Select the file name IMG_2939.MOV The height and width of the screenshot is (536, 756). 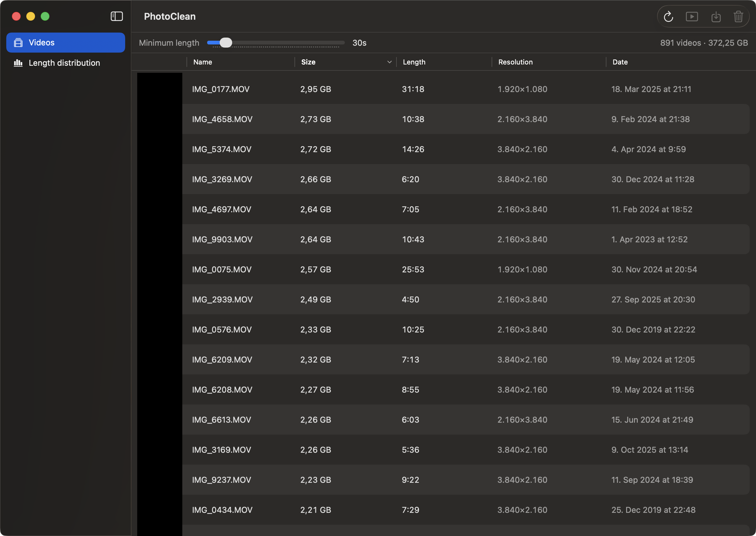point(222,299)
